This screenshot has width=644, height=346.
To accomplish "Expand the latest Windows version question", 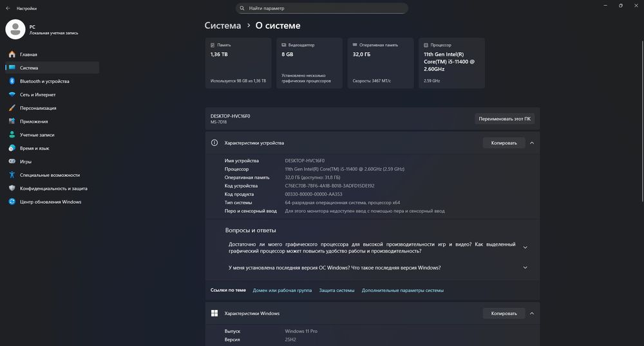I will tap(526, 268).
